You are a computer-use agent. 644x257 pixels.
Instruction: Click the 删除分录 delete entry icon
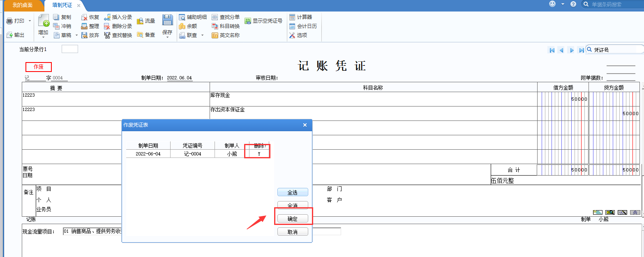point(107,26)
